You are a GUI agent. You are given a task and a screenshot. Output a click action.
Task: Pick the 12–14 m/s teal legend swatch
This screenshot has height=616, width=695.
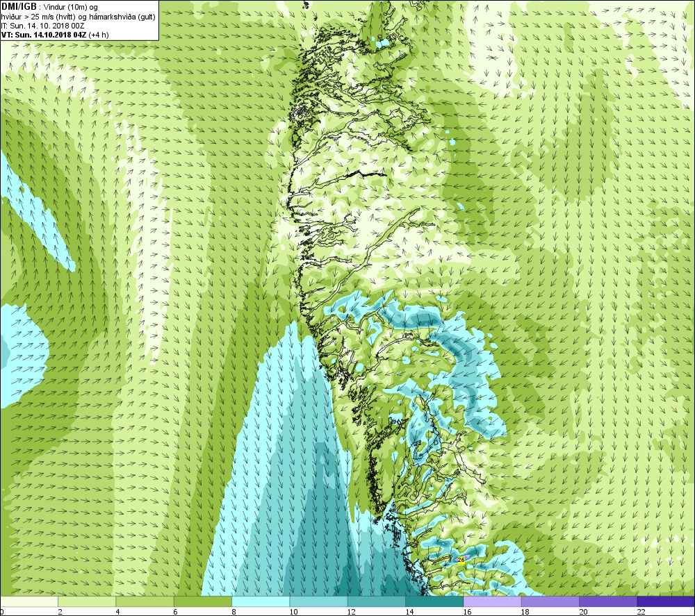pos(376,601)
